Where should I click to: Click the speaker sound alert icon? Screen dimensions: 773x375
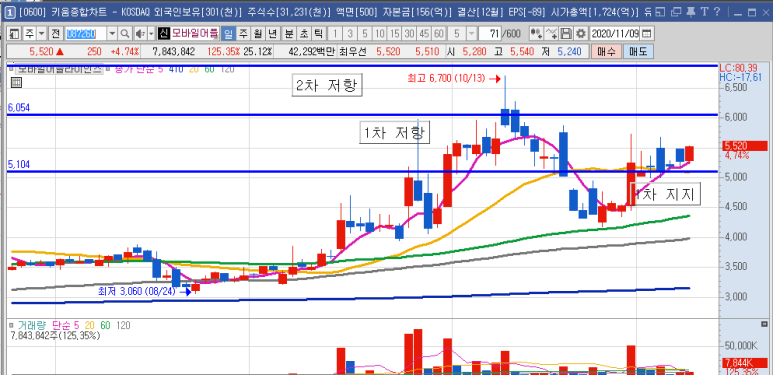[x=140, y=34]
